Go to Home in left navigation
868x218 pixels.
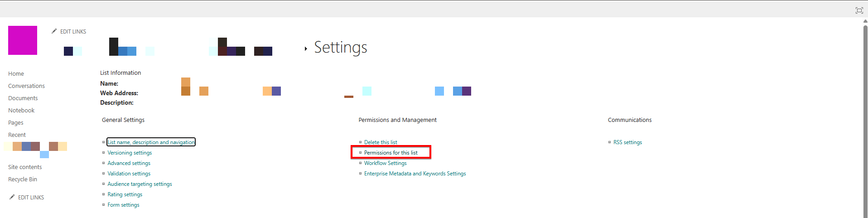coord(16,74)
